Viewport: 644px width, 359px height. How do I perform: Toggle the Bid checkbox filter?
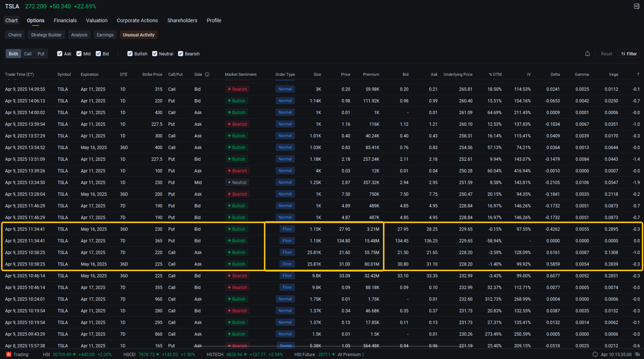(98, 54)
